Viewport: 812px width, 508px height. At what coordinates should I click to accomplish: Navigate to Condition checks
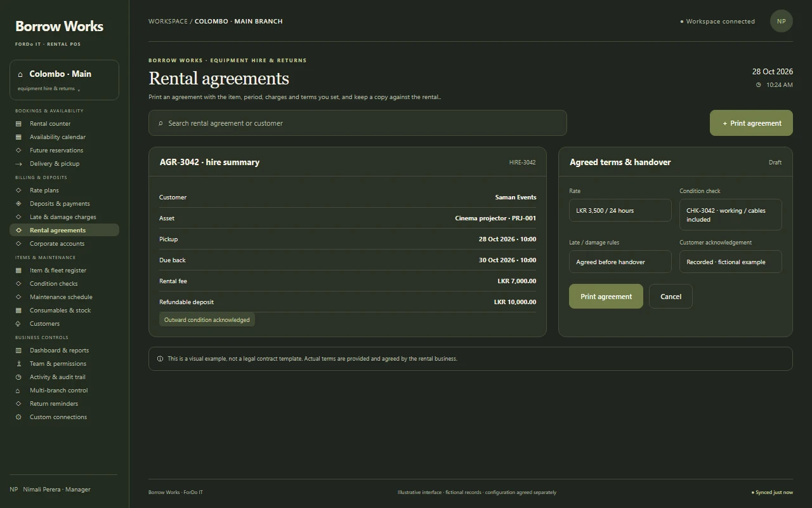pyautogui.click(x=64, y=284)
